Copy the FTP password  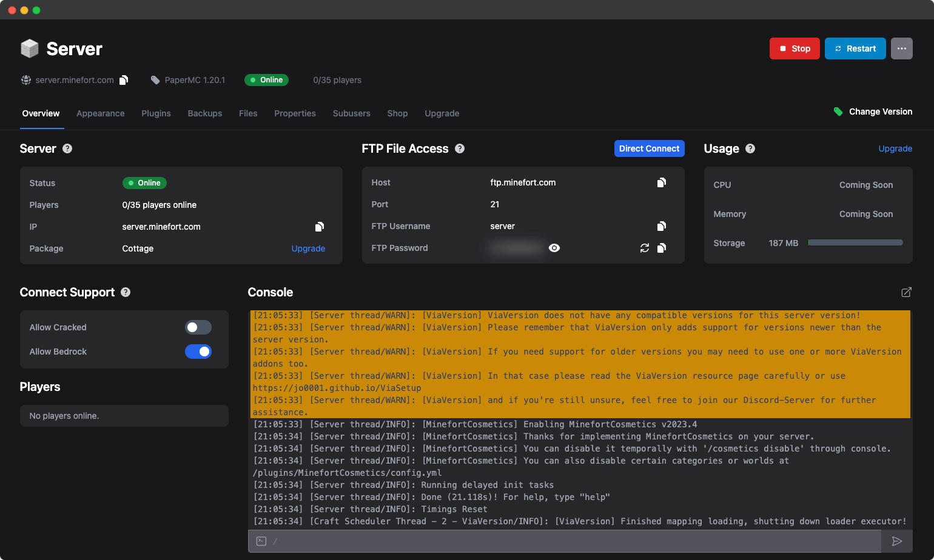click(x=662, y=248)
